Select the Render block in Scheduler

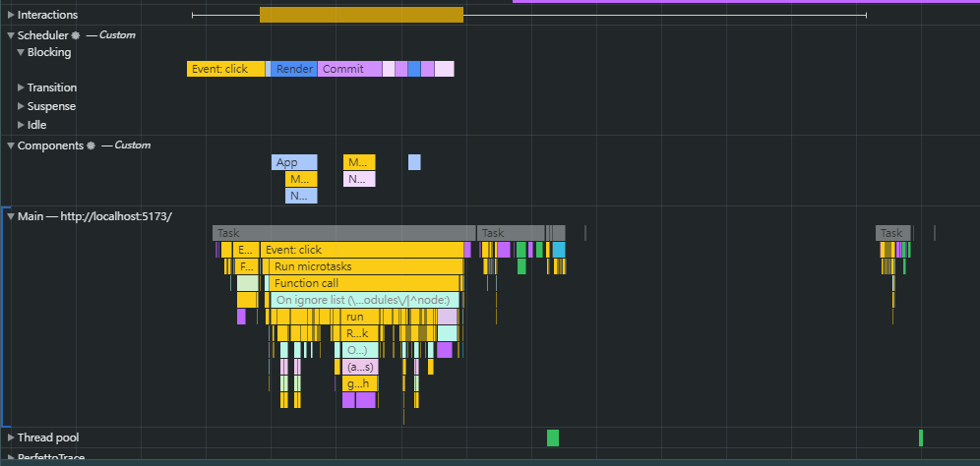click(294, 69)
